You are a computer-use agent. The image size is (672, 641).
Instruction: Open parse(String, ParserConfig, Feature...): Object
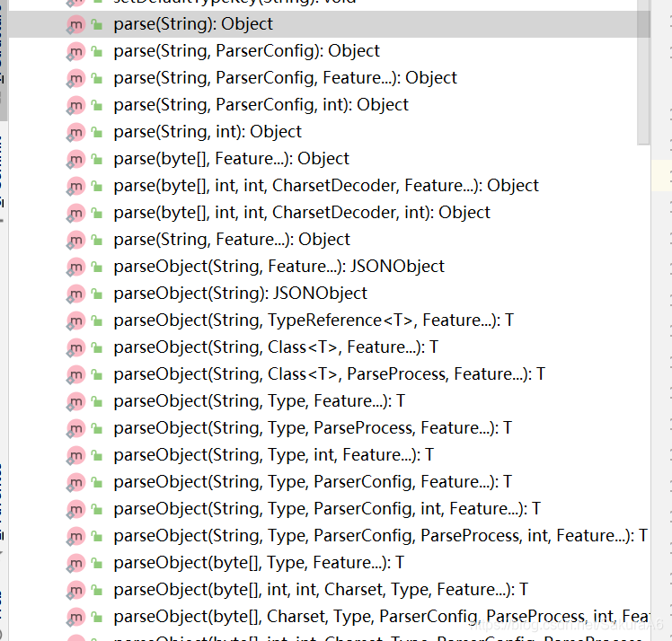285,78
